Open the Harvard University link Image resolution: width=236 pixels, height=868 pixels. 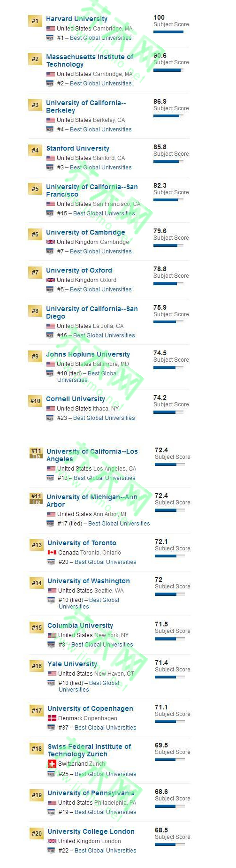point(76,19)
